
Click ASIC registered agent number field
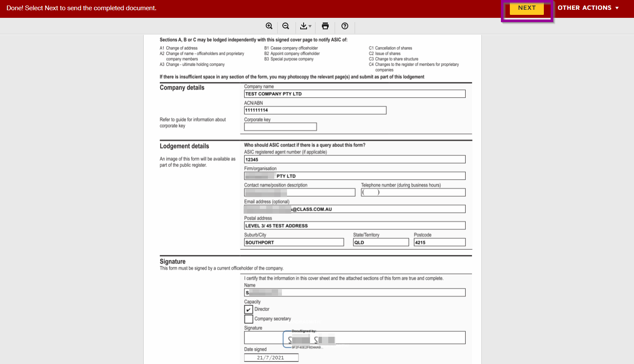pos(355,160)
